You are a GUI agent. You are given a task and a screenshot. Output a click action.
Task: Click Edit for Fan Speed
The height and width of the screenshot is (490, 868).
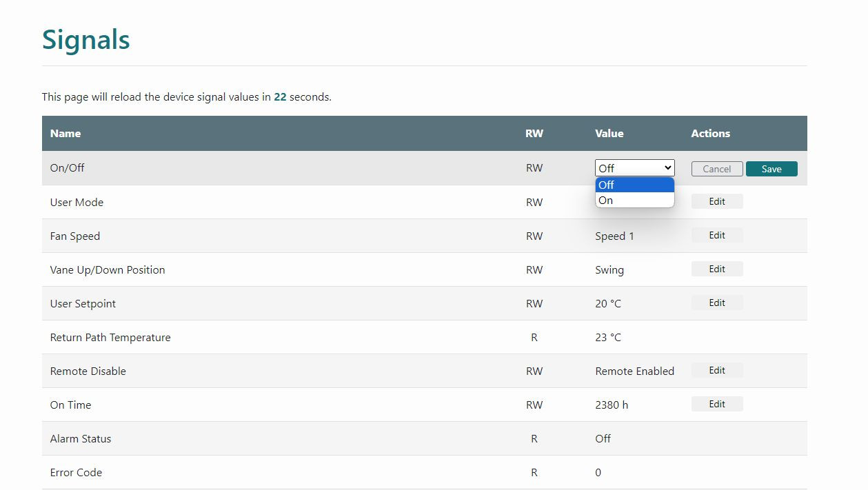pyautogui.click(x=717, y=235)
